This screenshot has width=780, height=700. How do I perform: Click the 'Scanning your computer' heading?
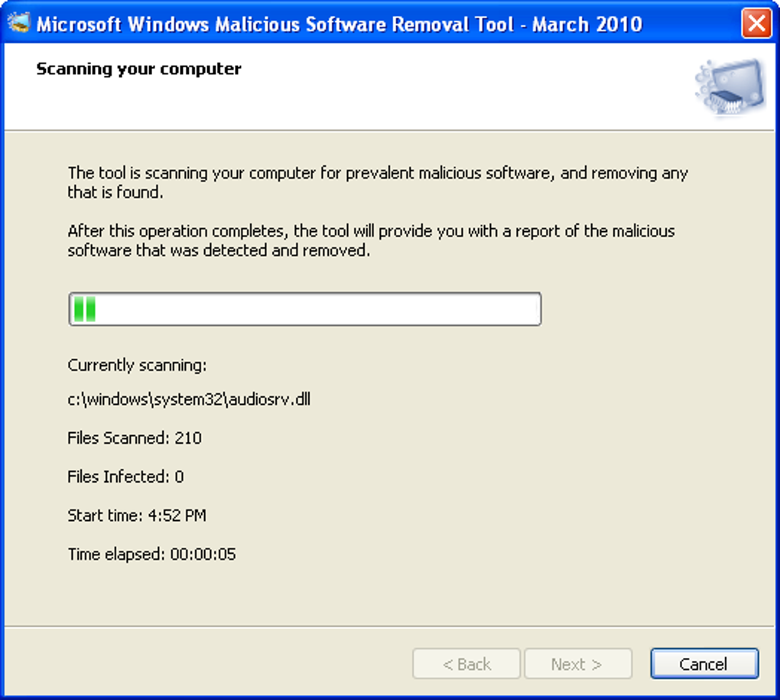138,69
